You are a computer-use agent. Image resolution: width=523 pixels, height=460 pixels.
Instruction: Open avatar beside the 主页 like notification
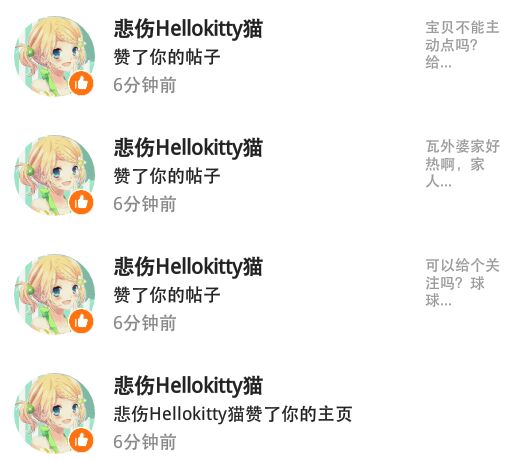tap(54, 413)
